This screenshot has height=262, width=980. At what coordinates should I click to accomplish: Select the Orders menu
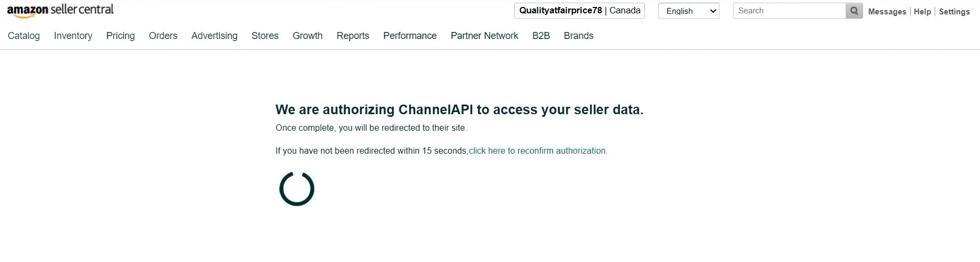[163, 36]
